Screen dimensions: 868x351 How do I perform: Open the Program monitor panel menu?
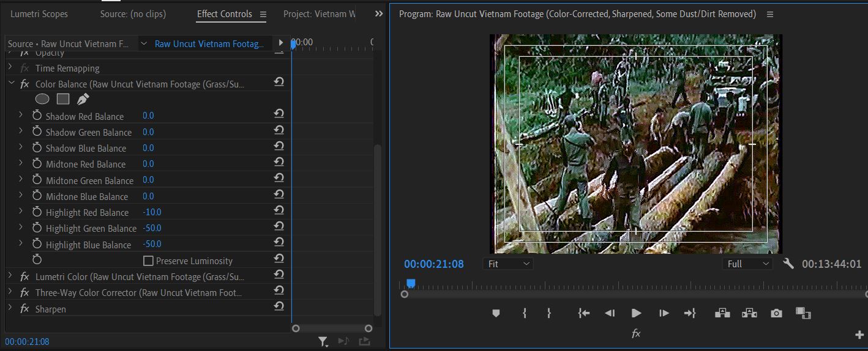click(x=770, y=14)
